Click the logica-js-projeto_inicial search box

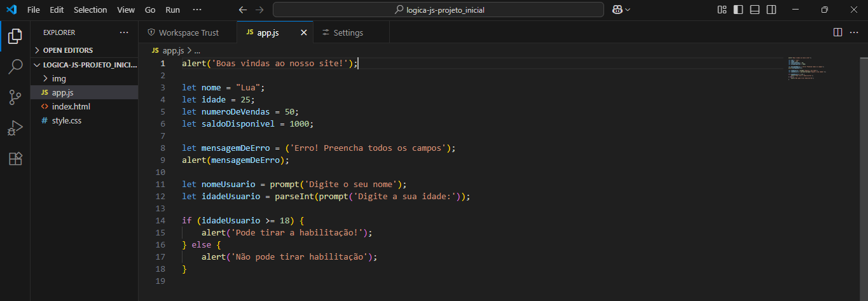click(x=438, y=10)
